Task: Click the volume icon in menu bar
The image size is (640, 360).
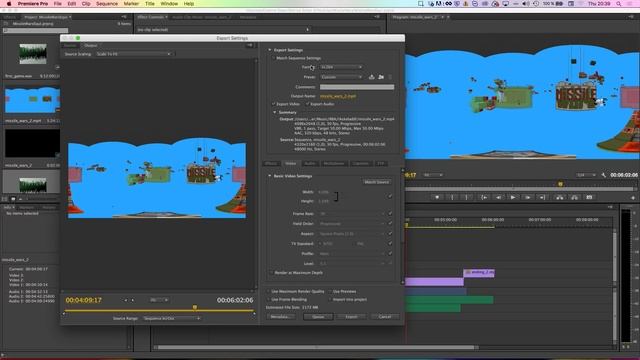Action: pos(526,4)
